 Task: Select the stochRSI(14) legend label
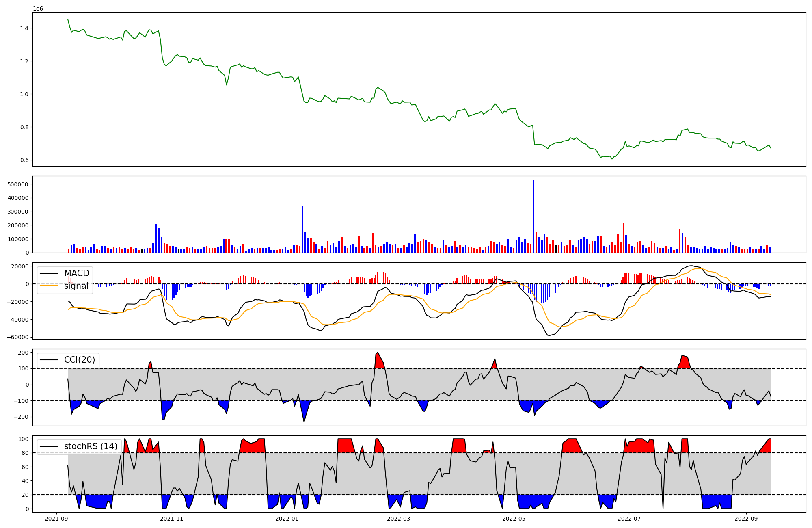click(91, 446)
